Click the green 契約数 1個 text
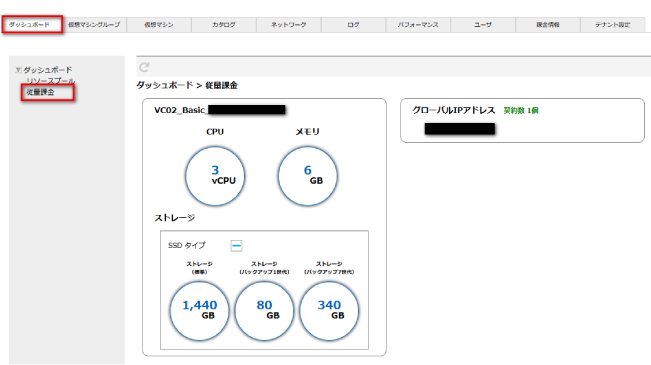The width and height of the screenshot is (651, 365). tap(521, 110)
